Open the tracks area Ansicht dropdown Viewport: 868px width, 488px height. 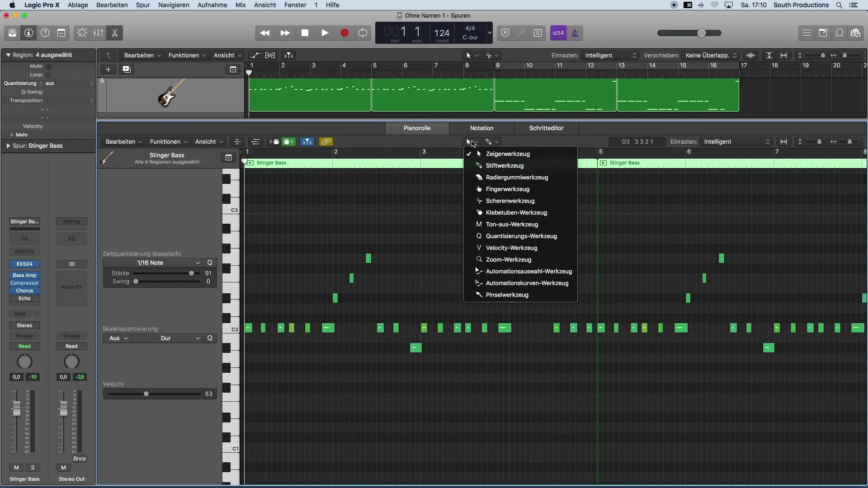(227, 55)
